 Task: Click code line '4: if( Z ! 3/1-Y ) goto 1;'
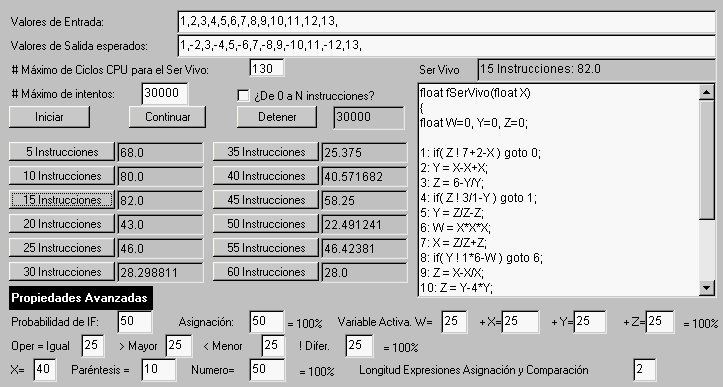[x=478, y=198]
